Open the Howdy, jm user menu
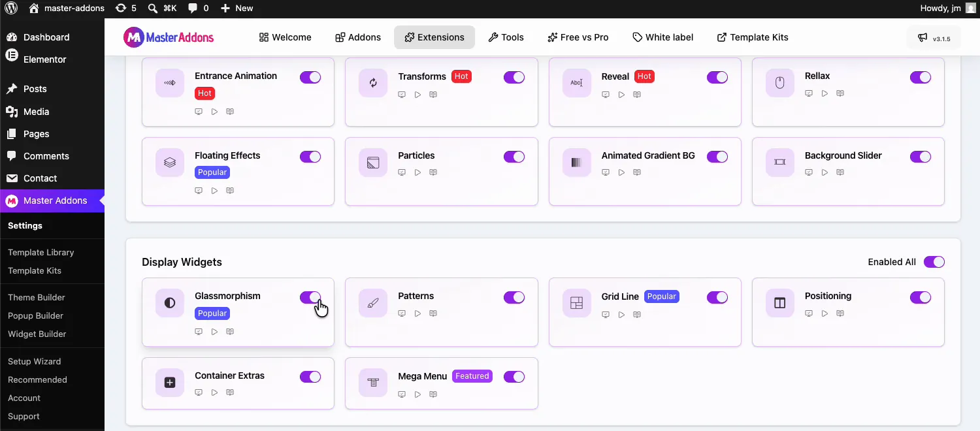Image resolution: width=980 pixels, height=431 pixels. point(943,8)
